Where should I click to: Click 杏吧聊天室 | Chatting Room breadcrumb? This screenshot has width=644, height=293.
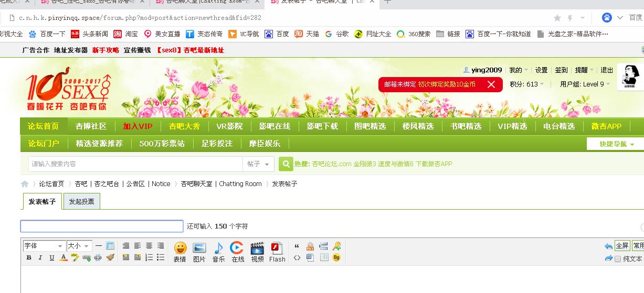(x=221, y=184)
